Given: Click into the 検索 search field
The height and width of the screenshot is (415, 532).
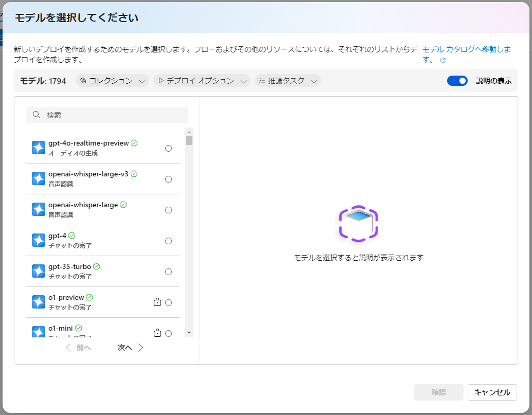Looking at the screenshot, I should point(107,115).
